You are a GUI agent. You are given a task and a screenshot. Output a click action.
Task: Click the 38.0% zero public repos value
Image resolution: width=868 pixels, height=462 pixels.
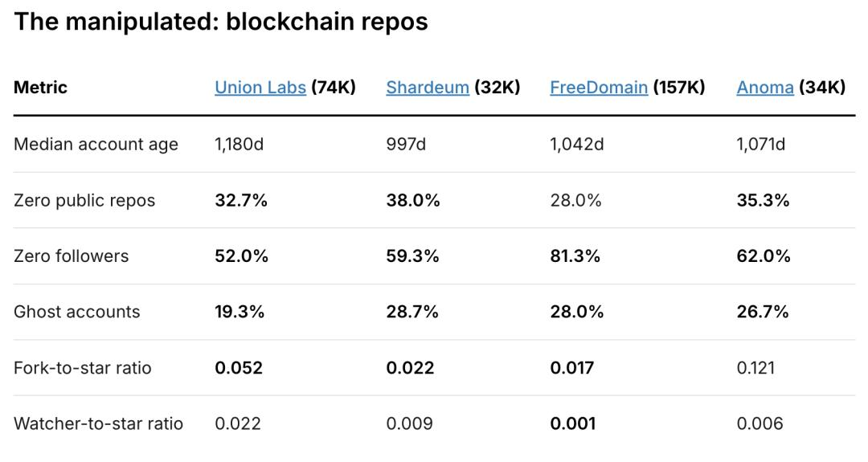(x=412, y=200)
